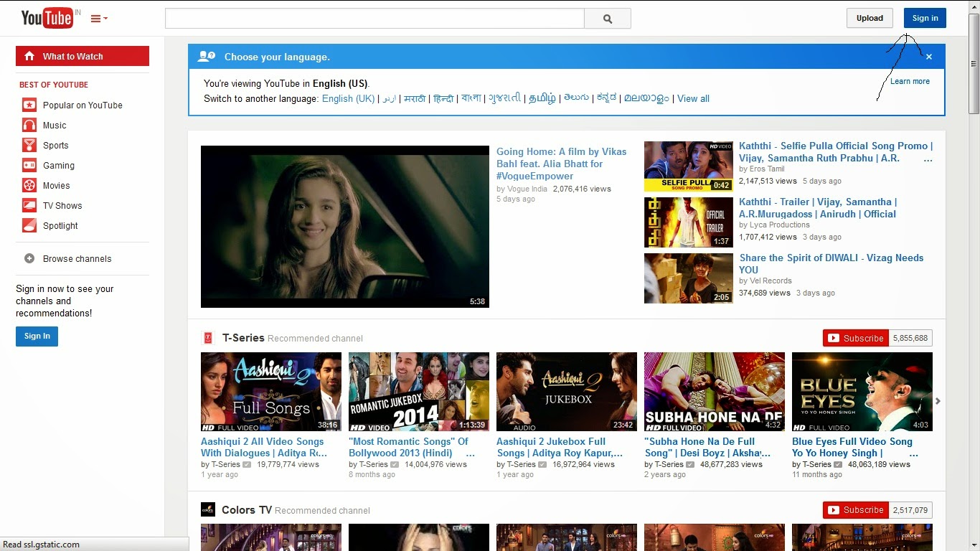Image resolution: width=980 pixels, height=551 pixels.
Task: Click the Browse channels plus icon
Action: coord(29,258)
